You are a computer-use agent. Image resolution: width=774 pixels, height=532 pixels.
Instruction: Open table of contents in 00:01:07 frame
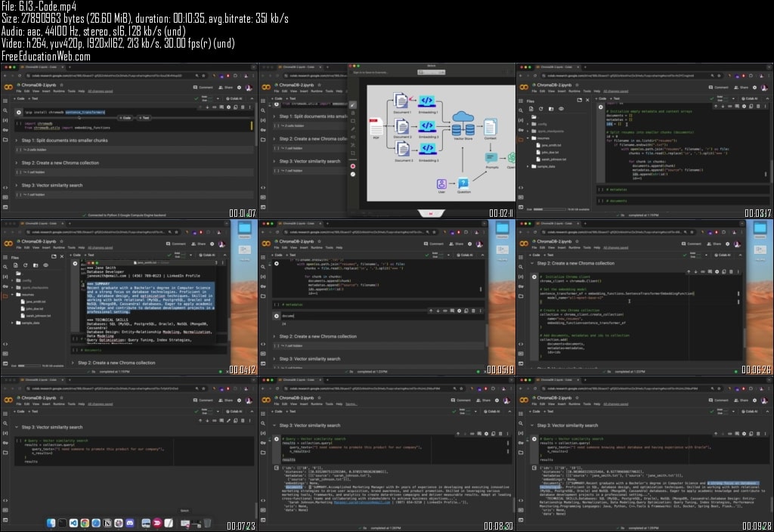5,101
